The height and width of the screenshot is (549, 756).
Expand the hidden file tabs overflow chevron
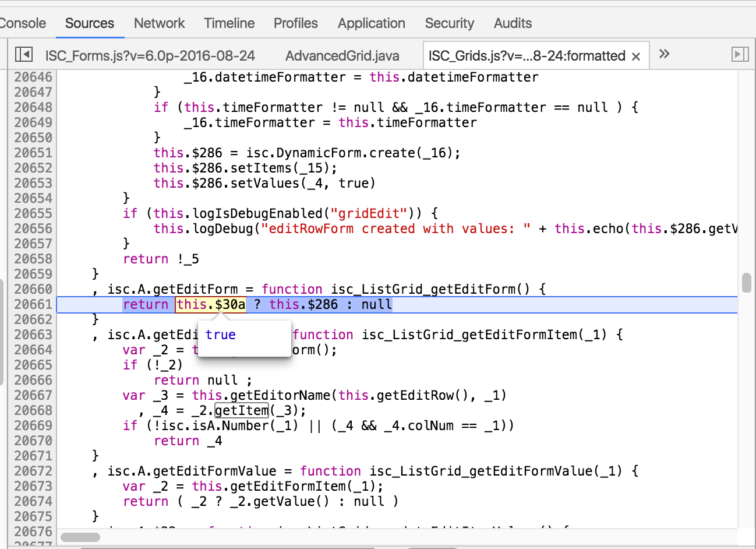point(664,54)
